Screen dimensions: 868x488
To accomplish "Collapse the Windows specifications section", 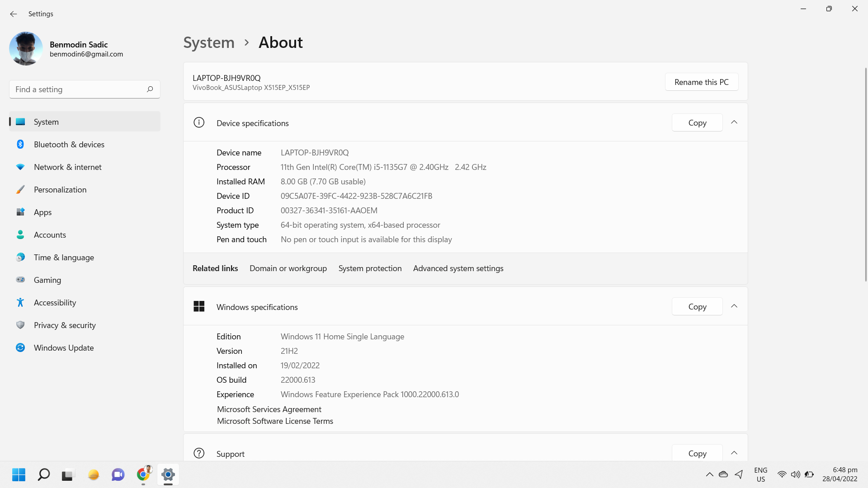I will tap(734, 306).
